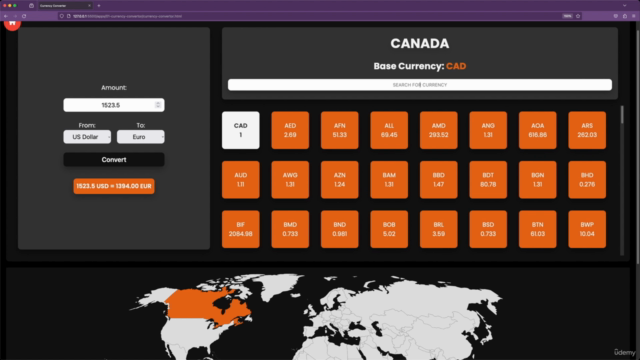Select the BND 0.981 tile

tap(340, 229)
